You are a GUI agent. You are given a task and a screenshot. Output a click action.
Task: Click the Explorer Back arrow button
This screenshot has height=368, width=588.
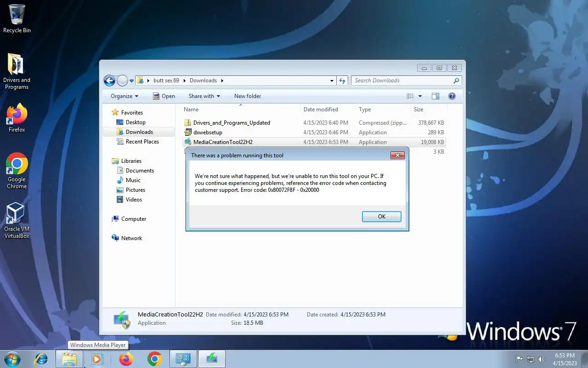(109, 81)
